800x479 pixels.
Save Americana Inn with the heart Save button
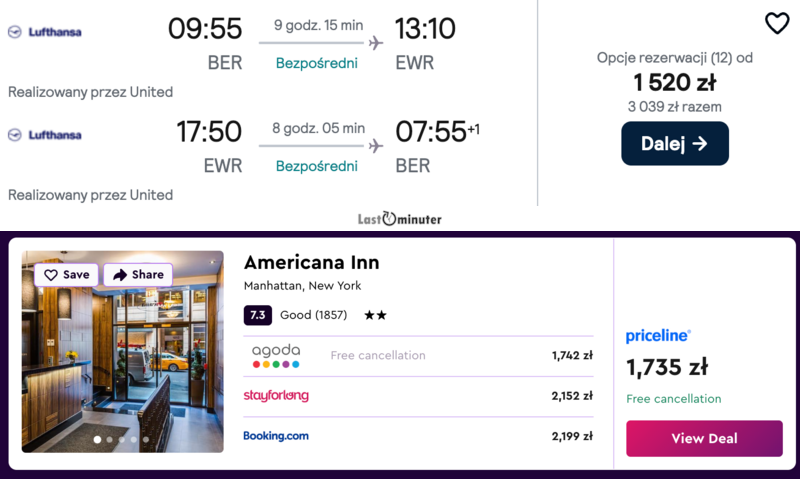[x=66, y=274]
